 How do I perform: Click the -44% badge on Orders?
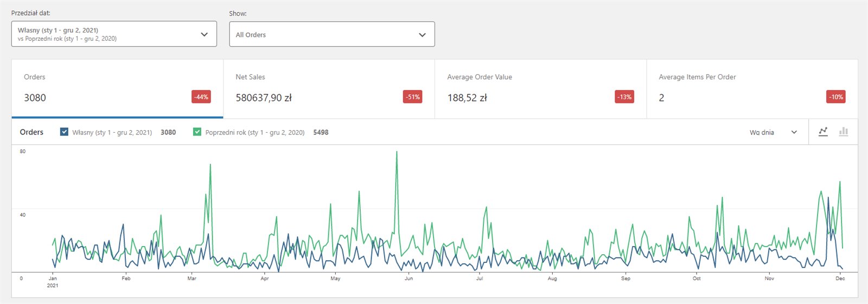tap(201, 97)
